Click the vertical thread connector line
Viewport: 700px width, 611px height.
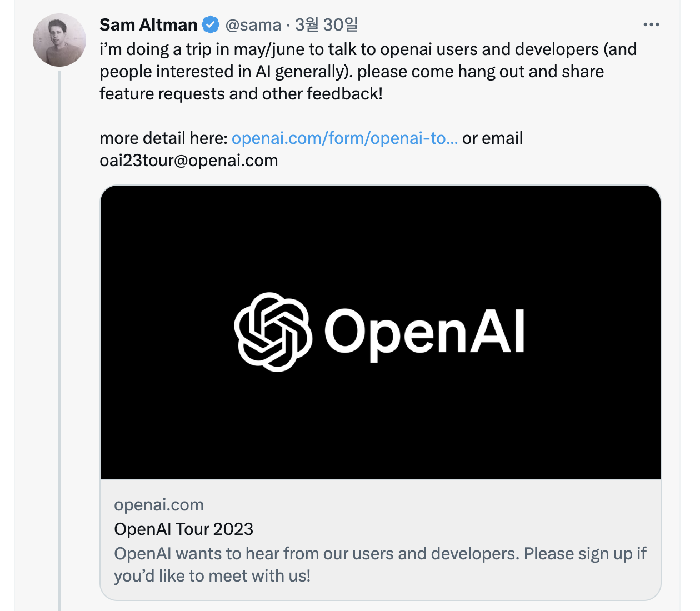coord(59,333)
